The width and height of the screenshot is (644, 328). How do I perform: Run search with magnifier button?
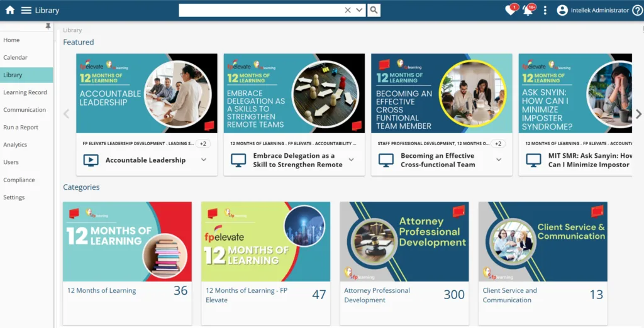[x=374, y=10]
